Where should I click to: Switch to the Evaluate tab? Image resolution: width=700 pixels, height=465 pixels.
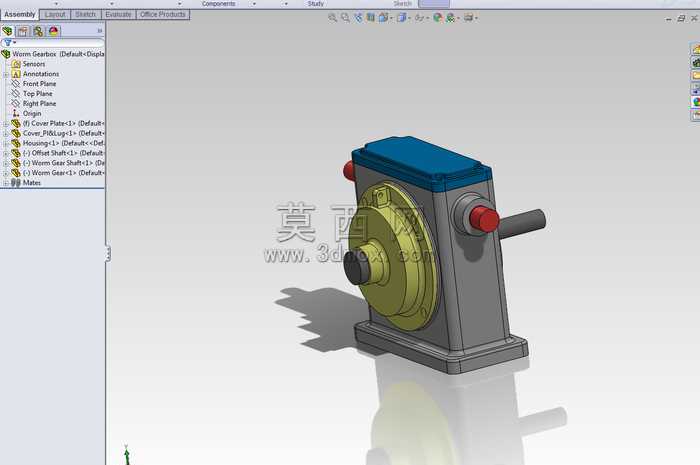pos(118,14)
